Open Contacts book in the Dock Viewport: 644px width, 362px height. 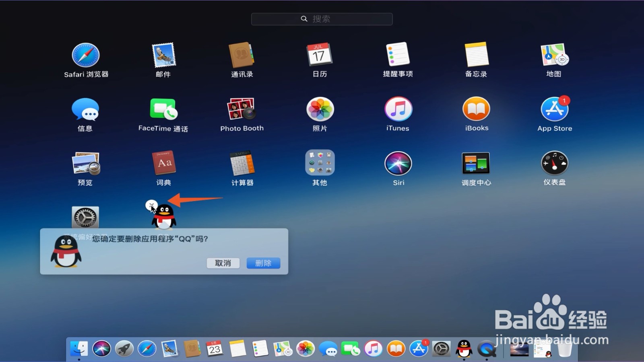click(192, 348)
